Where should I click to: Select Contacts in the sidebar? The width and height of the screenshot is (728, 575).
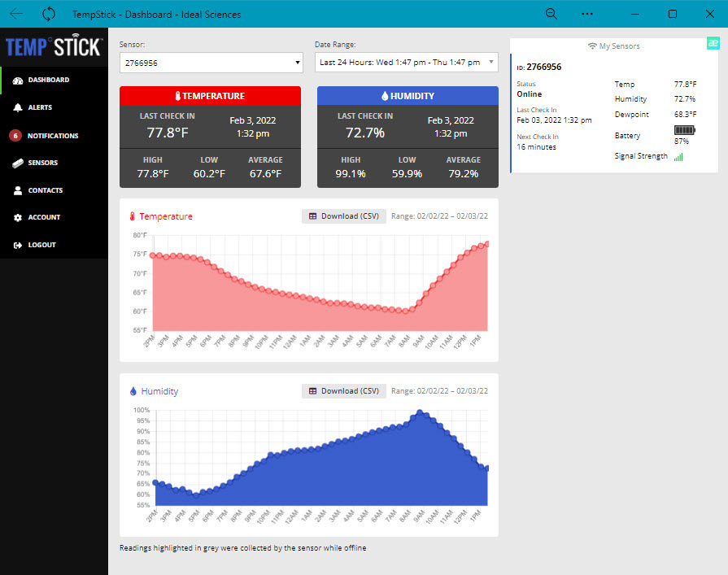click(45, 190)
